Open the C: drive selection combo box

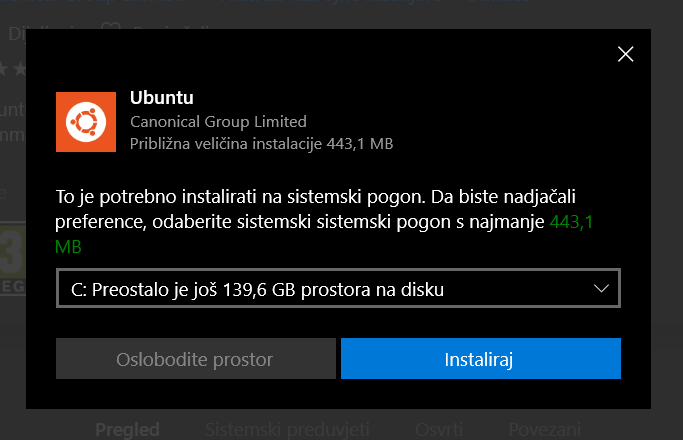(x=340, y=290)
